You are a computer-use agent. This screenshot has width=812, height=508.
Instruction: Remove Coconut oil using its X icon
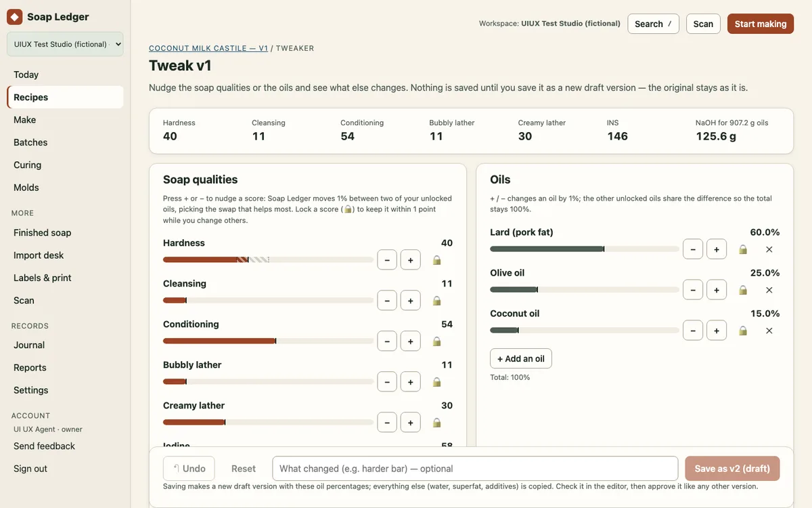[x=769, y=331]
